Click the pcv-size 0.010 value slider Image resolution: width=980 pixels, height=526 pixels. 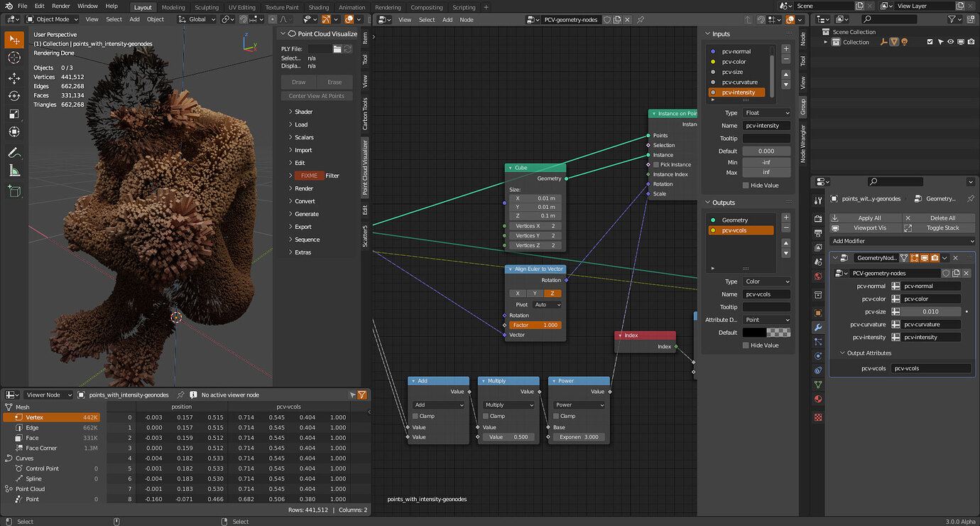click(x=931, y=311)
